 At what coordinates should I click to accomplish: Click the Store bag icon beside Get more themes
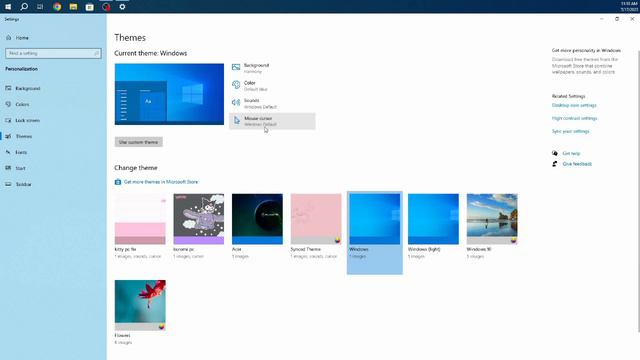[x=118, y=182]
